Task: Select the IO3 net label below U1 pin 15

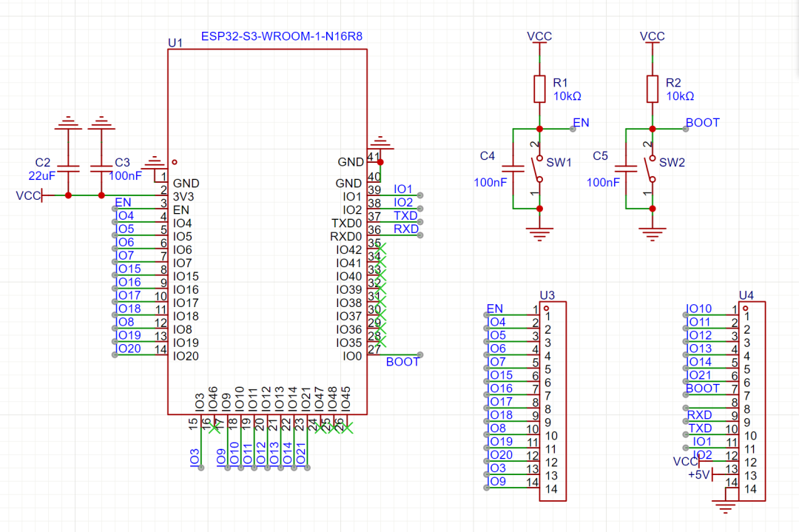Action: (x=194, y=457)
